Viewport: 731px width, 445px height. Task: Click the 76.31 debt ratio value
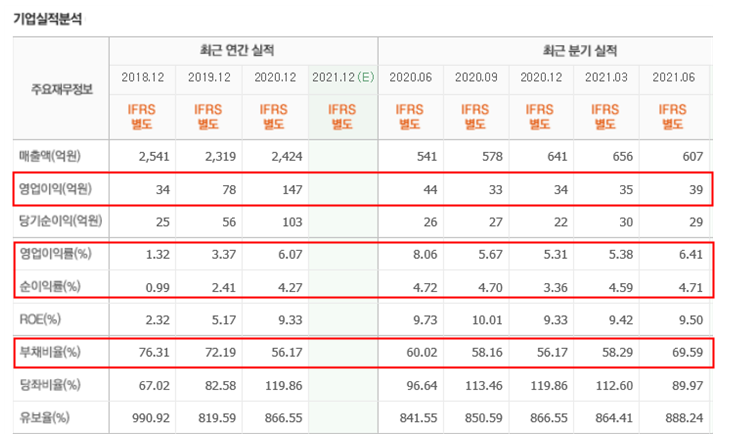154,352
